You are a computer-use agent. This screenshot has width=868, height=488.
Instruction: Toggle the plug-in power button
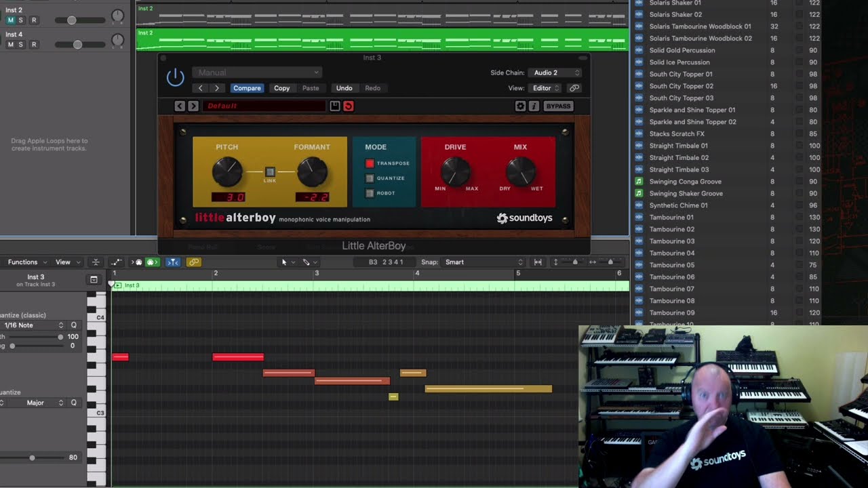(x=175, y=77)
